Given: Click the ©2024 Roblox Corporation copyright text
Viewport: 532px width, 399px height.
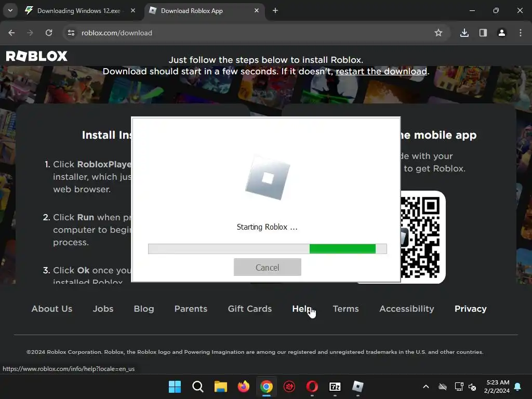Looking at the screenshot, I should (255, 352).
